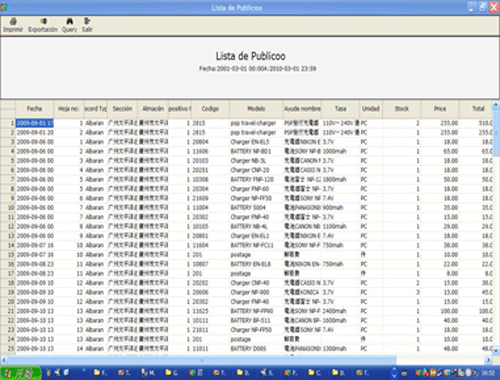Click the vertical scrollbar down arrow
The image size is (500, 380).
point(496,351)
